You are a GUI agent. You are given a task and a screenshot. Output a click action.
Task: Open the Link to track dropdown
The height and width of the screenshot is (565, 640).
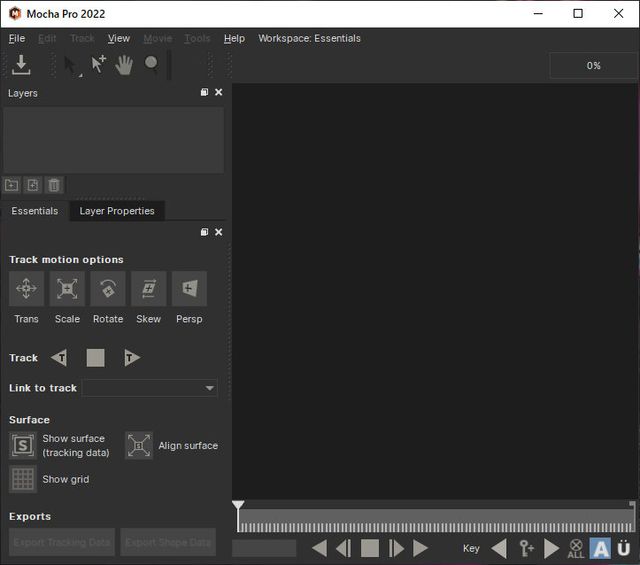(150, 388)
